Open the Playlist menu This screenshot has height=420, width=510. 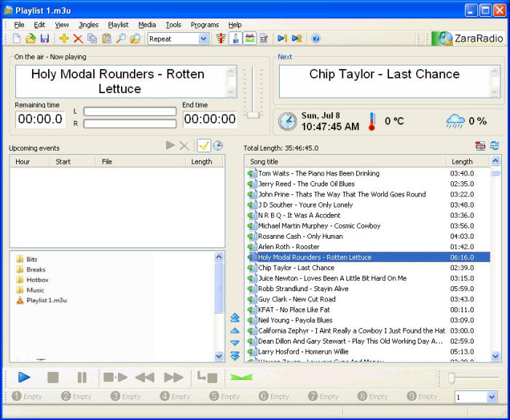pyautogui.click(x=118, y=25)
